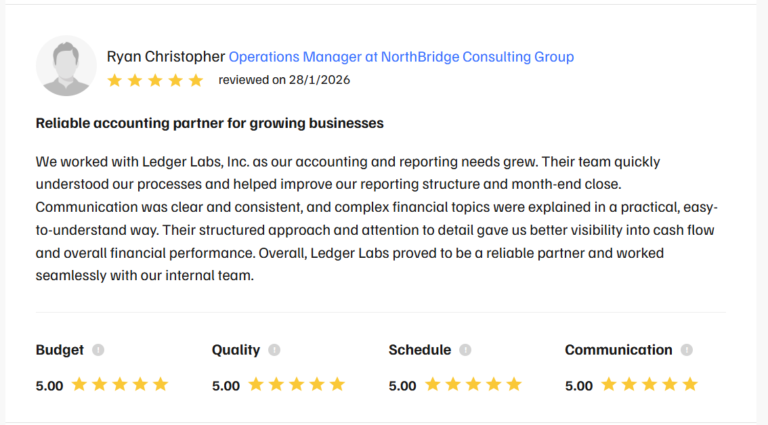The width and height of the screenshot is (768, 425).
Task: Click the Schedule 5.00 score value
Action: (402, 385)
